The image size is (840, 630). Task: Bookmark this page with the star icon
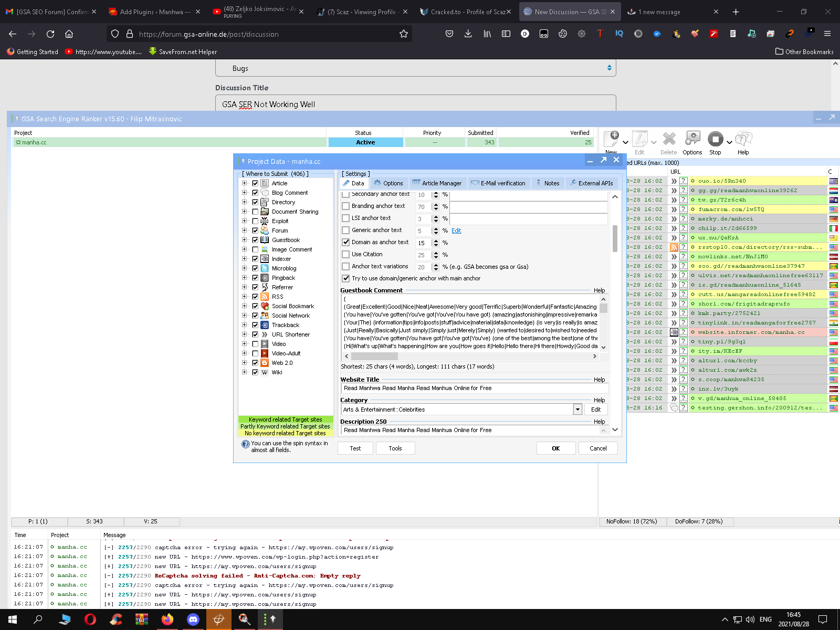click(x=403, y=34)
